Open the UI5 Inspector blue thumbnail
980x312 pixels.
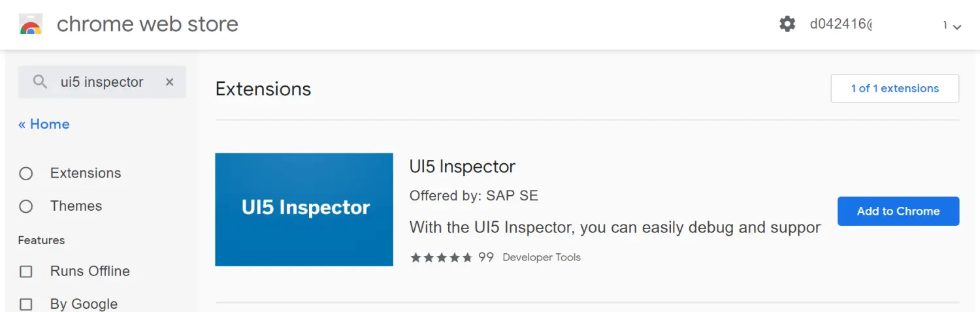[x=304, y=210]
